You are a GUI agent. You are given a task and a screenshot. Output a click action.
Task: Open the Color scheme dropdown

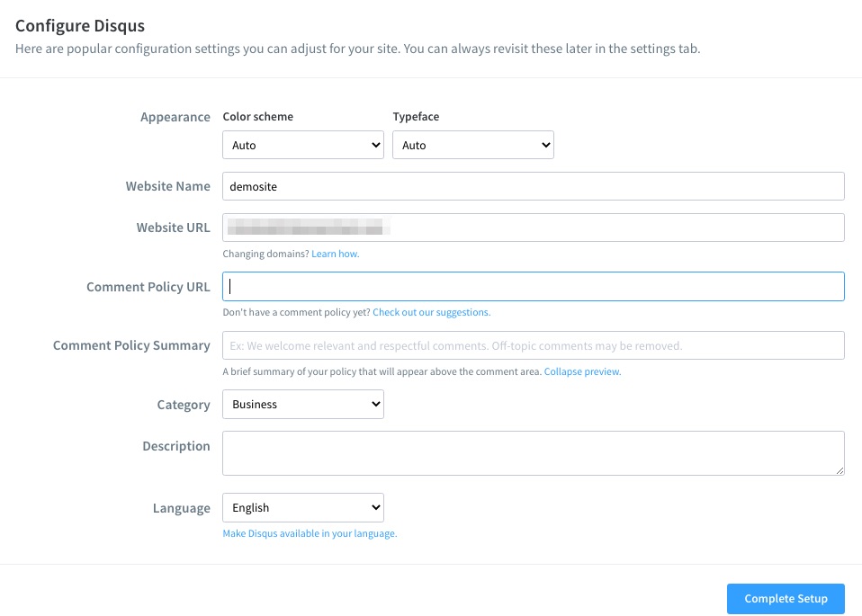pyautogui.click(x=303, y=145)
